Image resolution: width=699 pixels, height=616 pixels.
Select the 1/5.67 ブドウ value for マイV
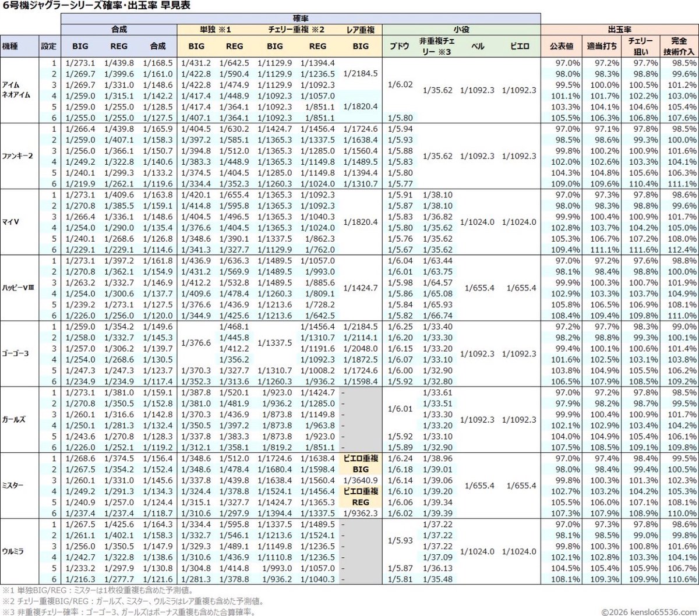click(399, 249)
